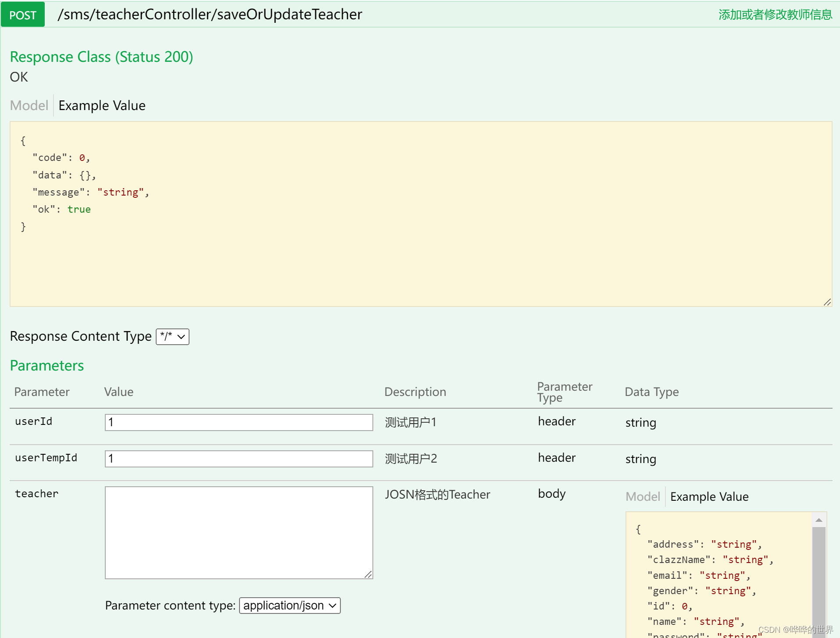This screenshot has height=638, width=840.
Task: Click the 'userTempId' parameter name
Action: coord(46,458)
